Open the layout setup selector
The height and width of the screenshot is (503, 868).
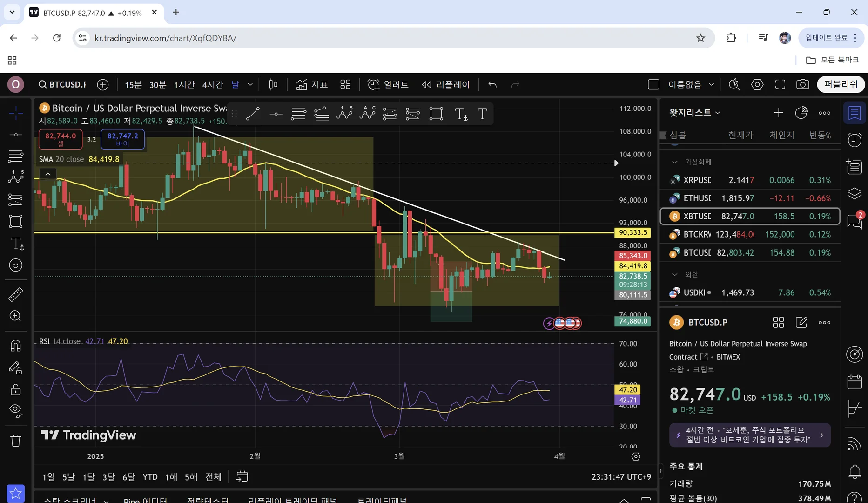653,84
